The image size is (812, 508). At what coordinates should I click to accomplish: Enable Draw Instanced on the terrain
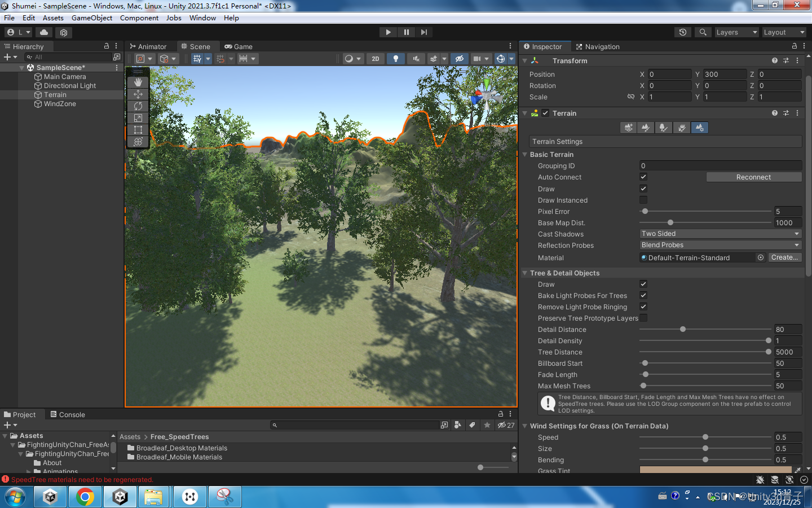pos(643,200)
